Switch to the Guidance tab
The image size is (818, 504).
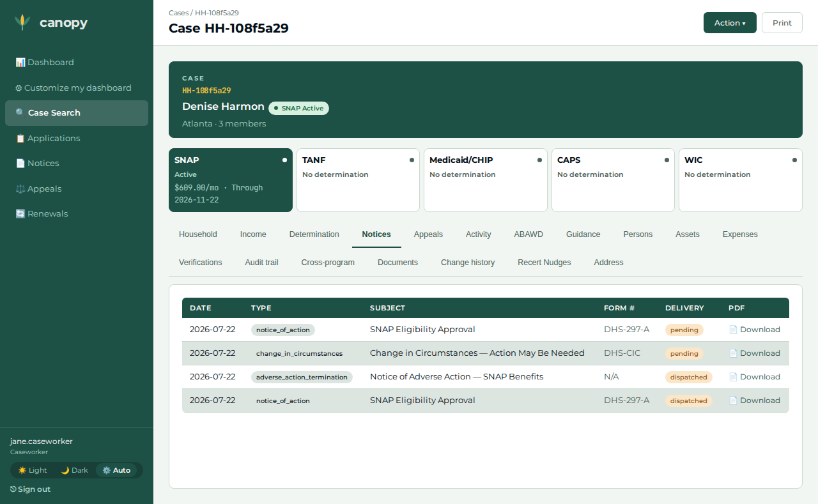[583, 234]
